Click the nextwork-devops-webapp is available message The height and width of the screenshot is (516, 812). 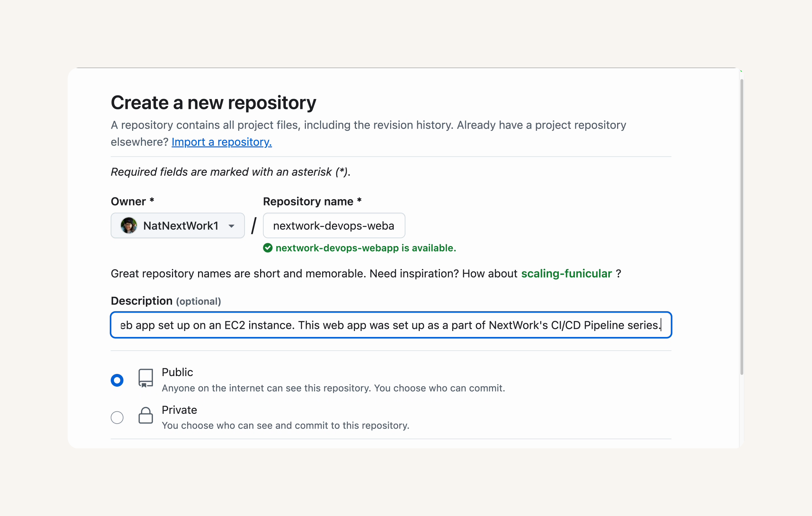pyautogui.click(x=366, y=248)
